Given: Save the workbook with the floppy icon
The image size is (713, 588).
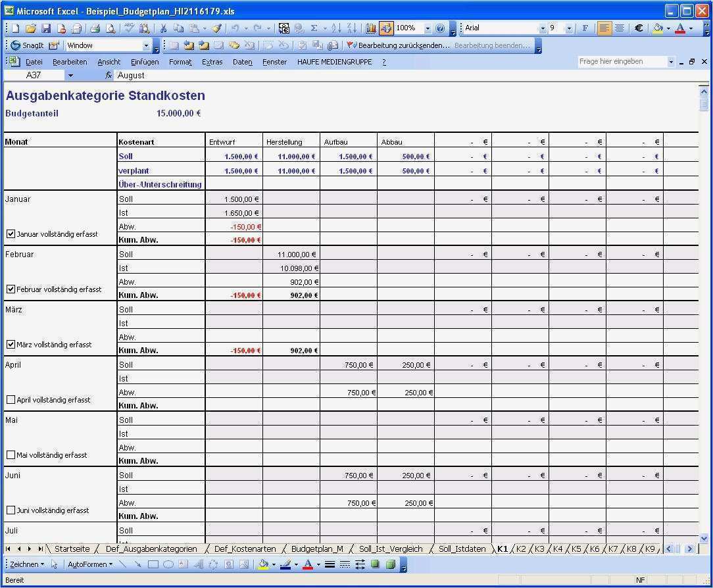Looking at the screenshot, I should [46, 28].
